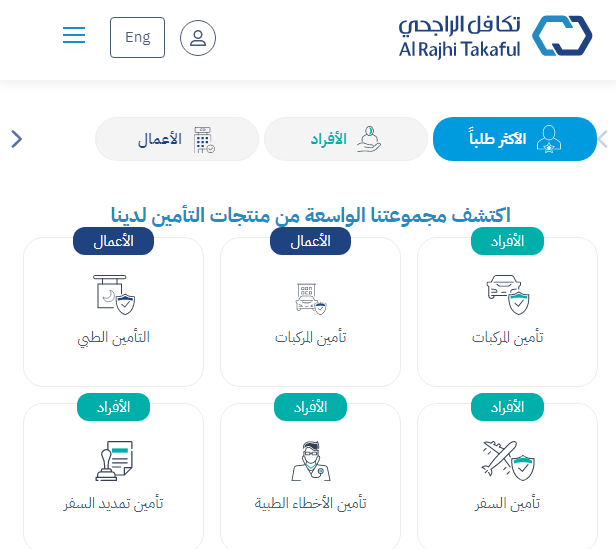Open the user profile account icon
616x549 pixels.
(x=198, y=38)
